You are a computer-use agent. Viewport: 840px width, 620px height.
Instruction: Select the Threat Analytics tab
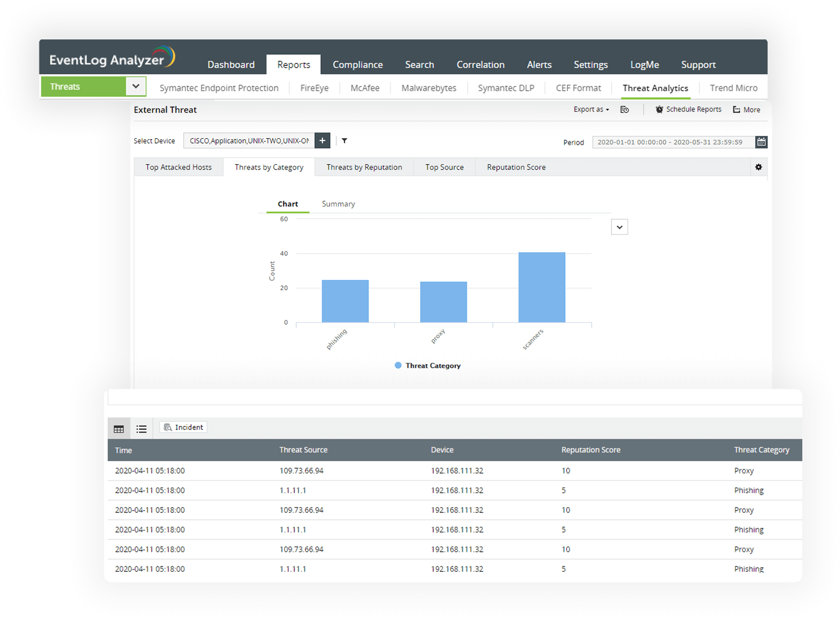coord(655,88)
